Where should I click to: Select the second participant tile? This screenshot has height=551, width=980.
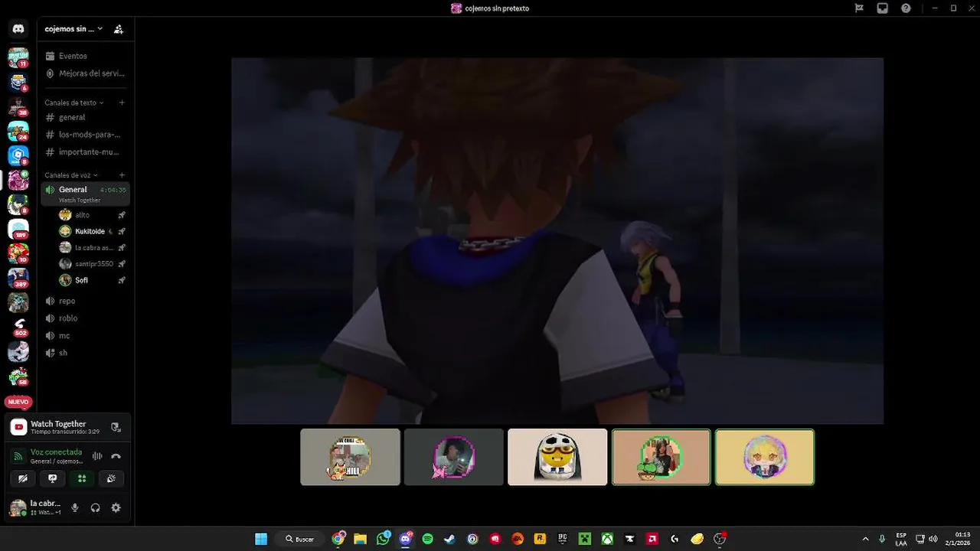point(454,457)
